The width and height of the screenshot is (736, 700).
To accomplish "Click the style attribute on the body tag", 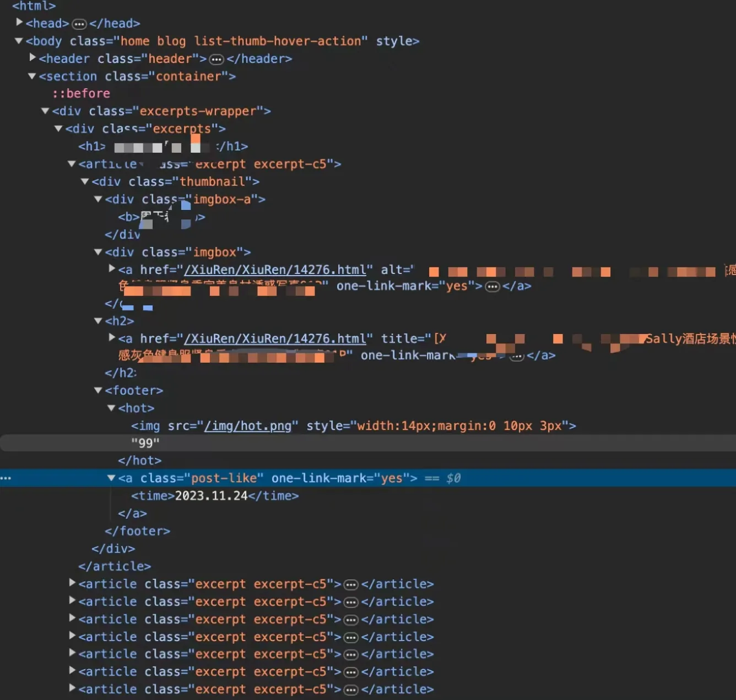I will [x=394, y=41].
